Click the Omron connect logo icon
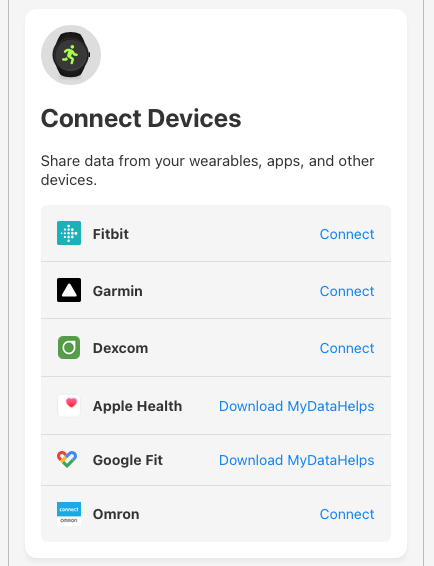Viewport: 434px width, 566px height. [69, 514]
